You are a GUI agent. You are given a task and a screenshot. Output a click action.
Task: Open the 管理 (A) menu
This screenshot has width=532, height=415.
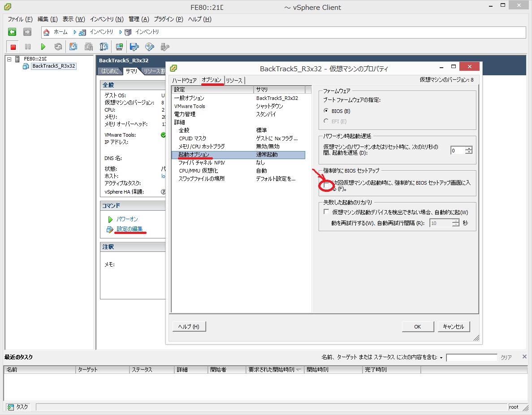coord(139,19)
